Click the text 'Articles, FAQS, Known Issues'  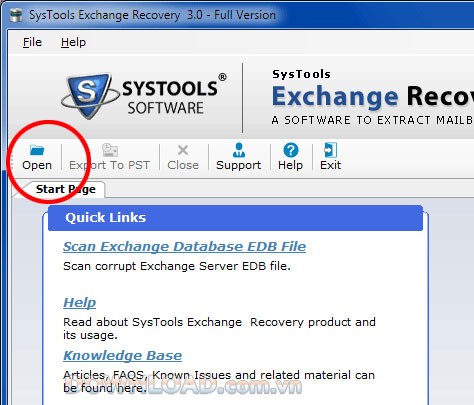[148, 375]
